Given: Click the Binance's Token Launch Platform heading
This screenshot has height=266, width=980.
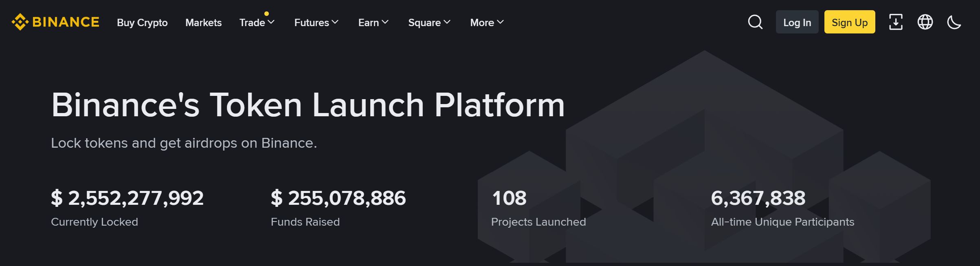Looking at the screenshot, I should coord(308,105).
